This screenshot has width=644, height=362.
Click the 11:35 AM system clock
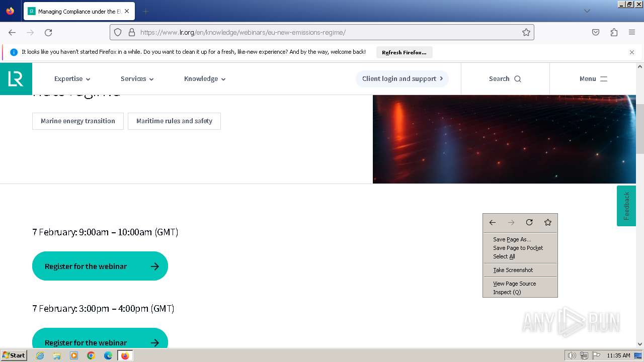[618, 355]
